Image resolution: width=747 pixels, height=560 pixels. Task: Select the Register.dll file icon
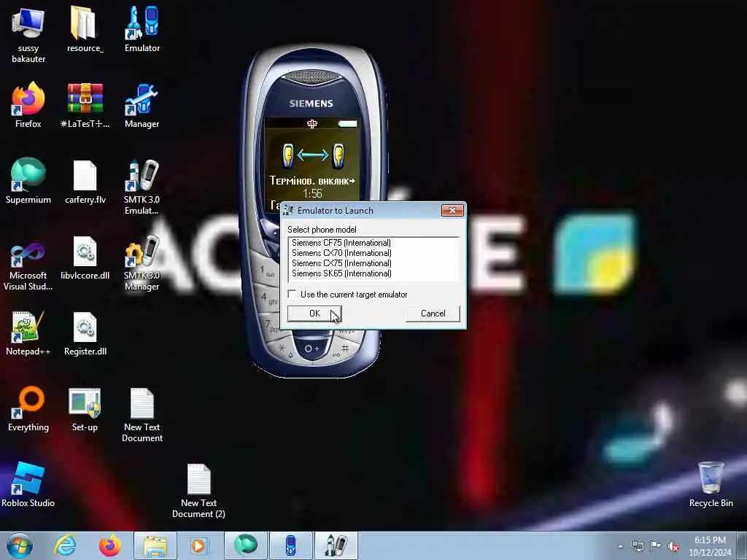coord(85,332)
